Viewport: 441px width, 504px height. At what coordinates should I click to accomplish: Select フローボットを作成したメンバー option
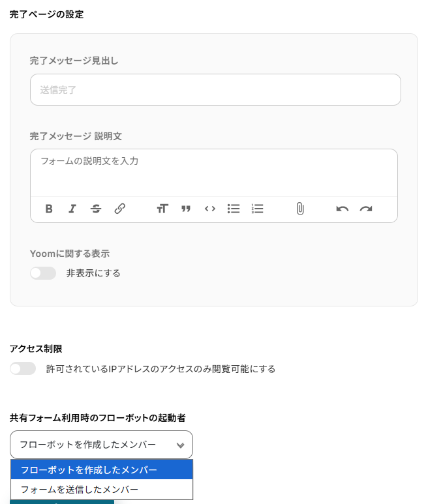click(101, 469)
